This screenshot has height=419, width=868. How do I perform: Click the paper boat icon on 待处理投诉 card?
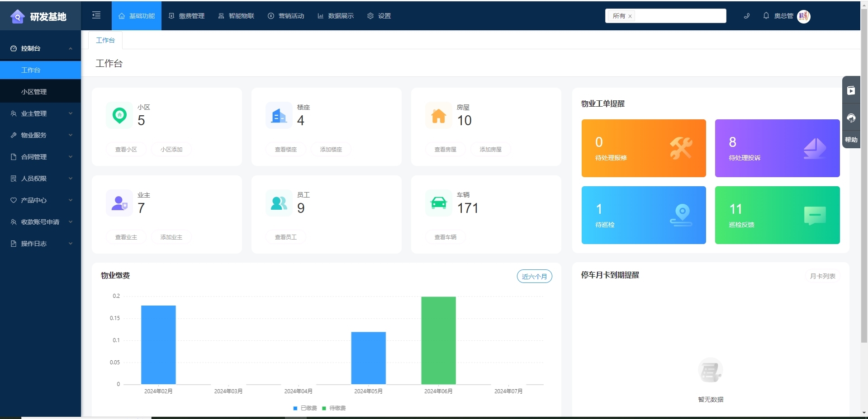pyautogui.click(x=815, y=148)
